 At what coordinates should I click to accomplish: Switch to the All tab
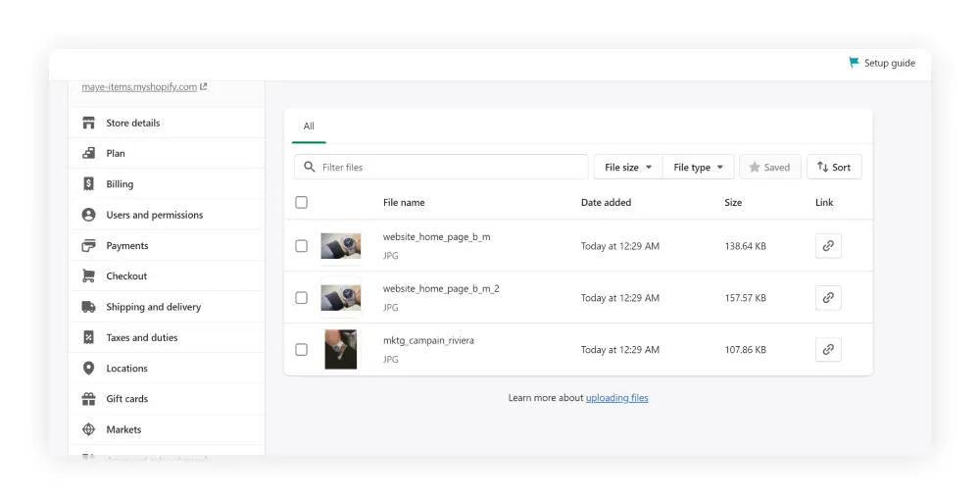click(309, 126)
